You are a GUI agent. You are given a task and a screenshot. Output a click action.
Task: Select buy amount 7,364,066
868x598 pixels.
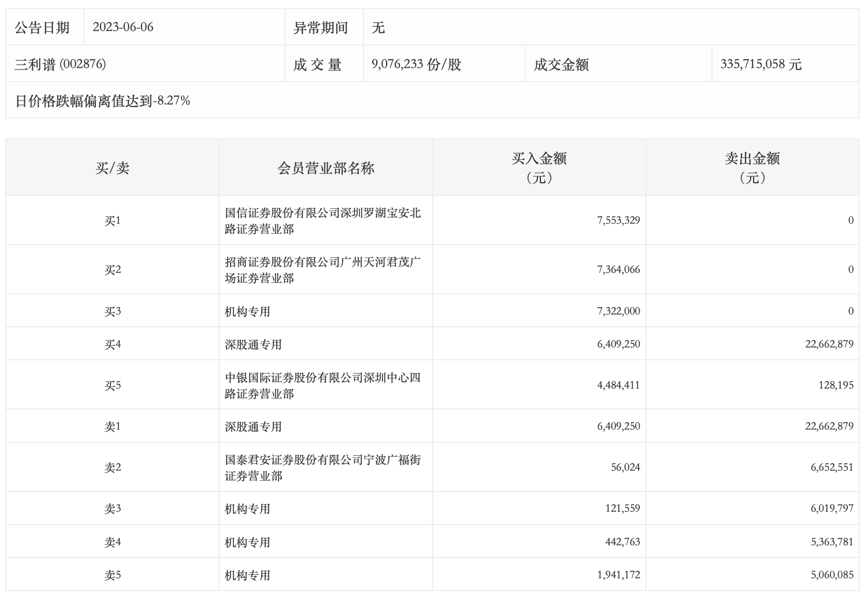point(618,270)
